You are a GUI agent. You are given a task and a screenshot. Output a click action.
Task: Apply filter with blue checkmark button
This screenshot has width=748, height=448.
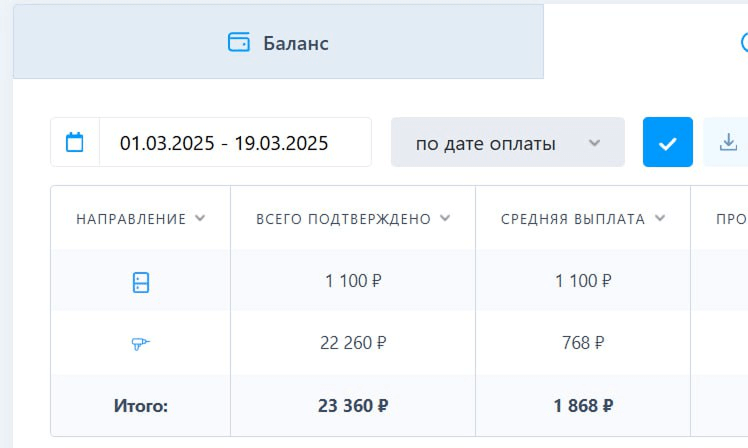(x=667, y=142)
